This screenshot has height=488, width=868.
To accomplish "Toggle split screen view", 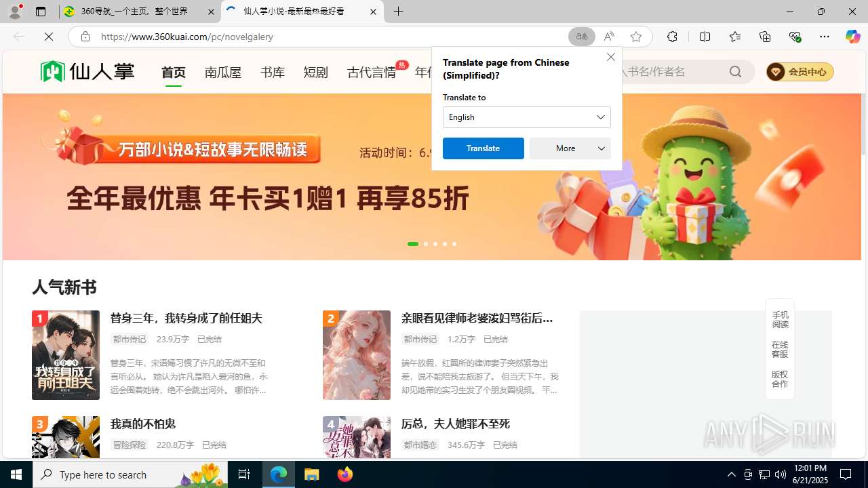I will point(705,37).
